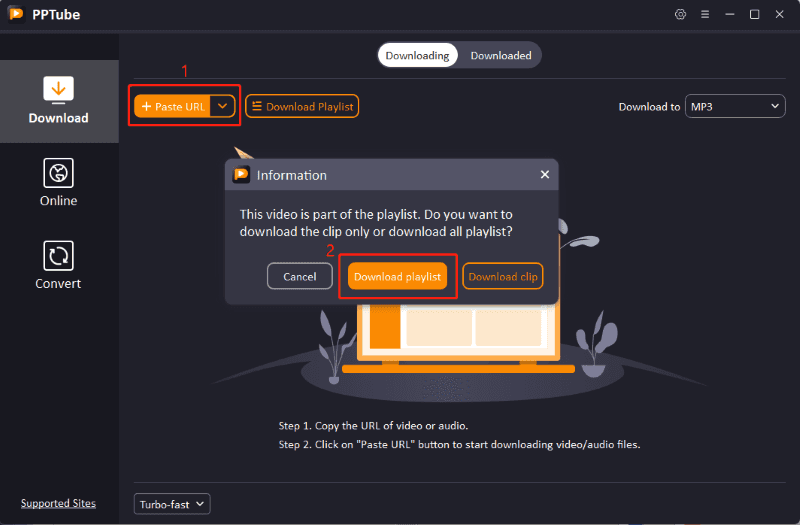Switch to the Downloading tab

(x=417, y=55)
